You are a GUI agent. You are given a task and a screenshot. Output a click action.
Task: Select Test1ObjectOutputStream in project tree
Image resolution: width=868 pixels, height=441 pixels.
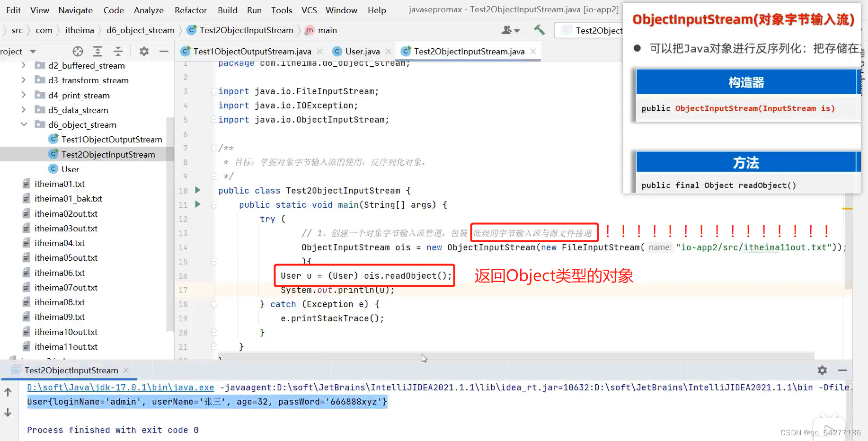point(112,139)
